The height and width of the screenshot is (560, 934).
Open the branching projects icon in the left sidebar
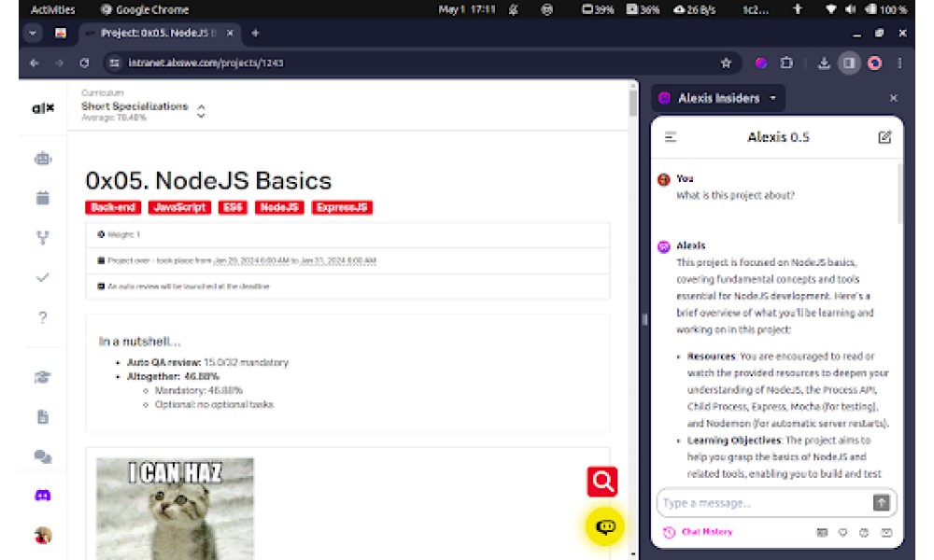(43, 238)
